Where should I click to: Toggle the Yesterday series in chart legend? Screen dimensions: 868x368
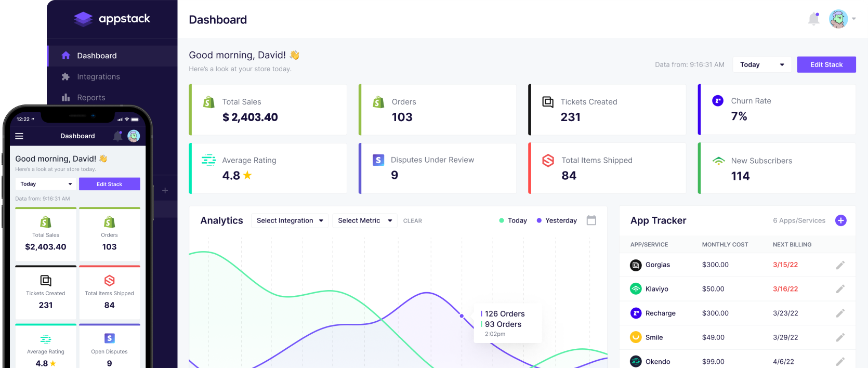557,220
